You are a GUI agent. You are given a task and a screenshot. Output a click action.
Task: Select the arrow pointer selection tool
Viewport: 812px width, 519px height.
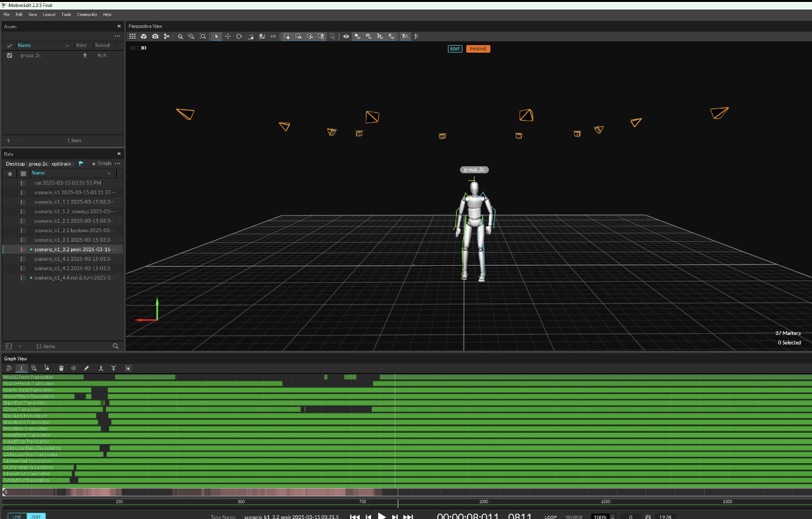click(x=216, y=36)
